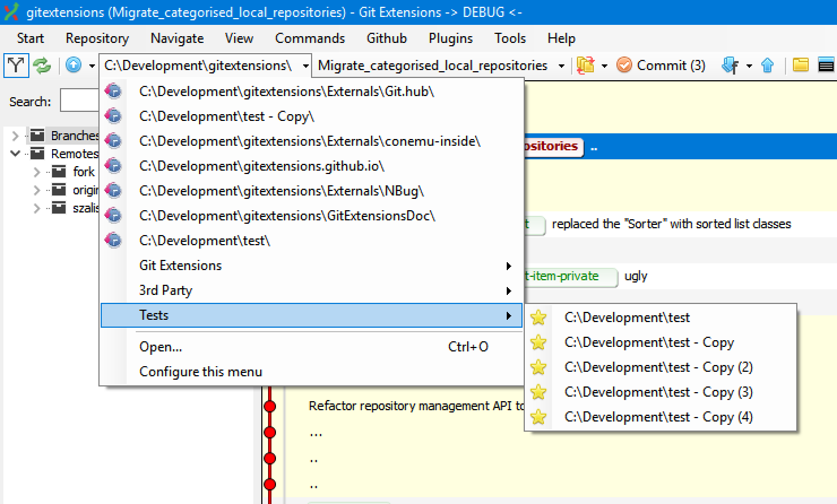Click Commit (3) to commit staged changes
This screenshot has height=504, width=837.
(x=661, y=65)
